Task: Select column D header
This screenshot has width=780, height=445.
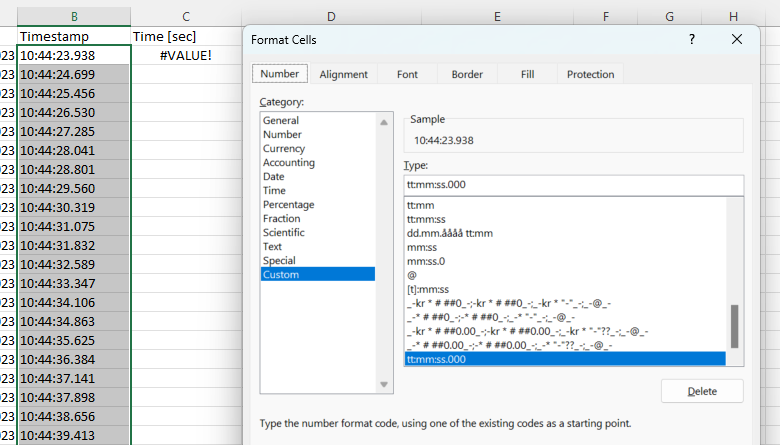Action: pos(331,16)
